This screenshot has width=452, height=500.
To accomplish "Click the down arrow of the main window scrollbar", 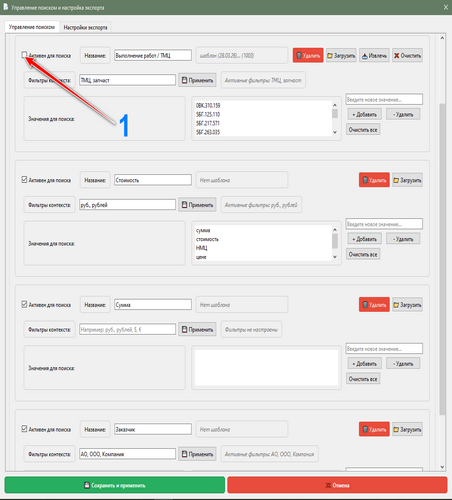I will pyautogui.click(x=442, y=467).
